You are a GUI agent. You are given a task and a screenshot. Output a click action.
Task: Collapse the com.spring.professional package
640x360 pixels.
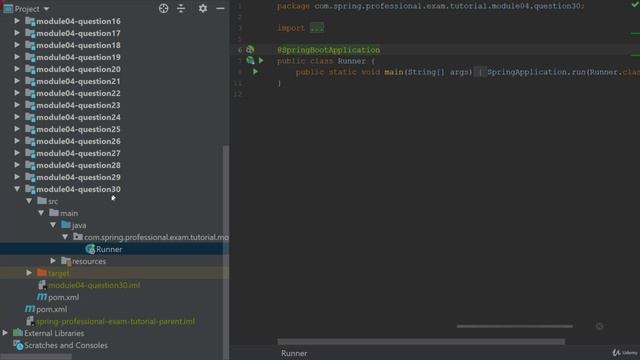[x=65, y=237]
